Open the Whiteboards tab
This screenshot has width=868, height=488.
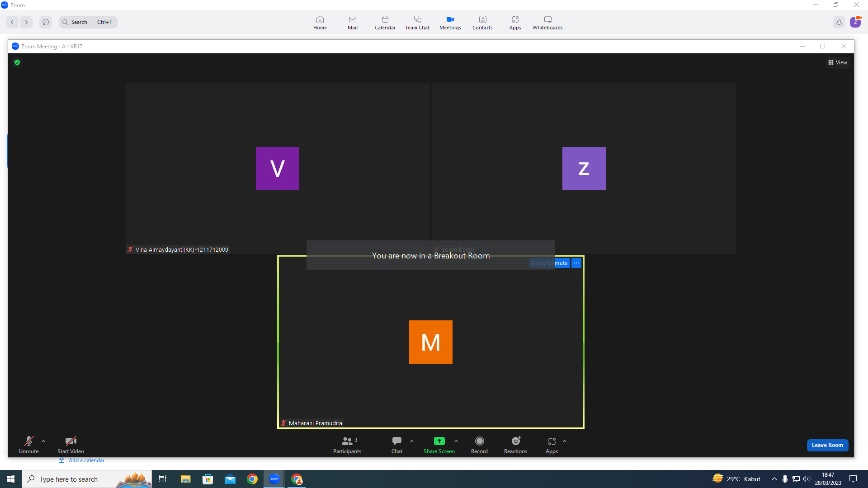pyautogui.click(x=547, y=23)
